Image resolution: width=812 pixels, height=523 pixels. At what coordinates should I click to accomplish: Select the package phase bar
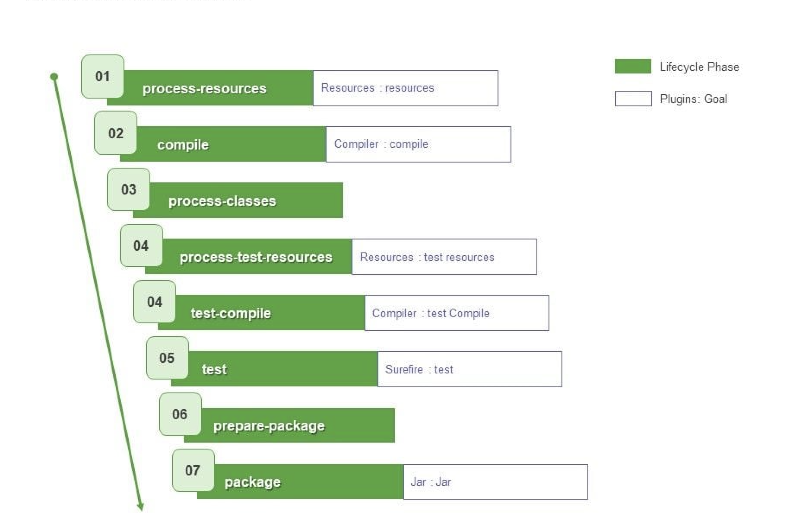(300, 482)
